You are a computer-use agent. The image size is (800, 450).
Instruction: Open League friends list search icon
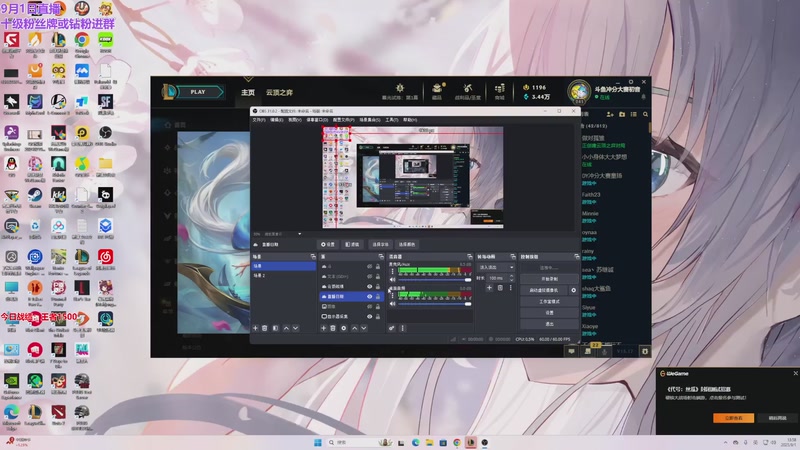pyautogui.click(x=645, y=114)
